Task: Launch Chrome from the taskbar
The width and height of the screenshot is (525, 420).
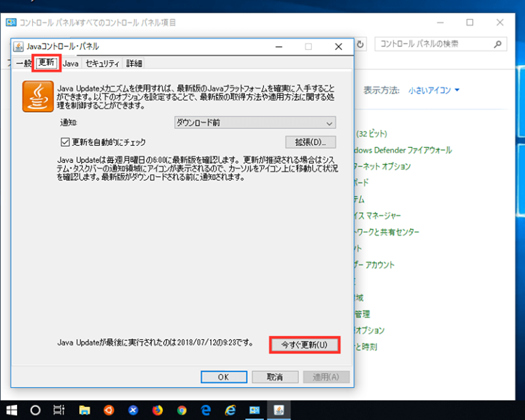Action: [182, 410]
